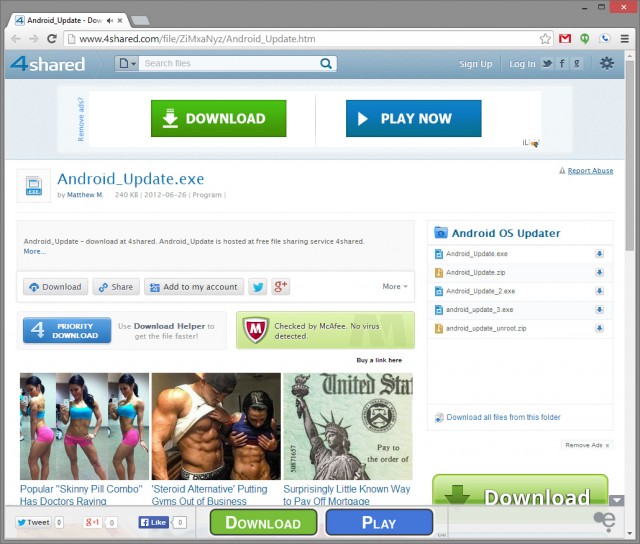Select Android_Update_2.exe in folder list

pos(480,291)
